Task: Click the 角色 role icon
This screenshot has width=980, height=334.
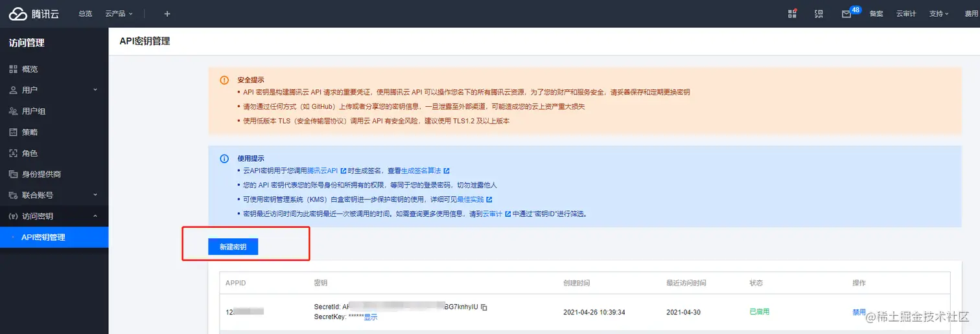Action: 13,153
